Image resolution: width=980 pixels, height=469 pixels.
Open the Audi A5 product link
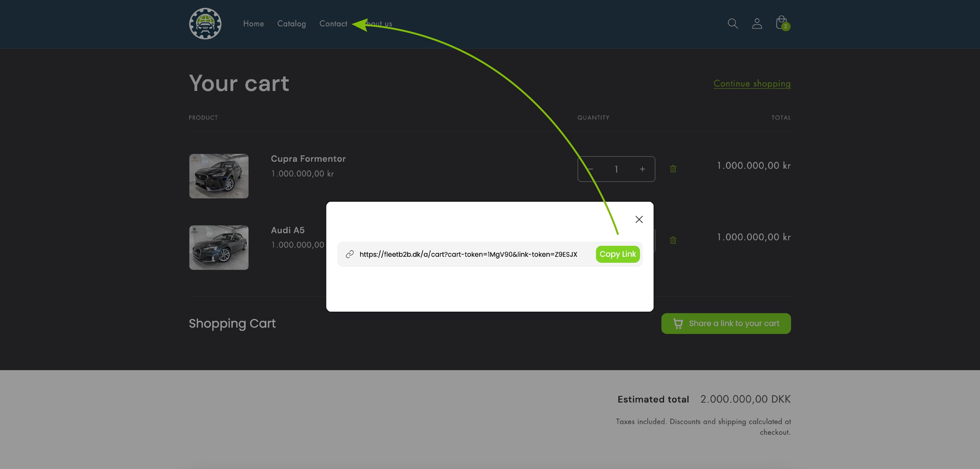288,230
